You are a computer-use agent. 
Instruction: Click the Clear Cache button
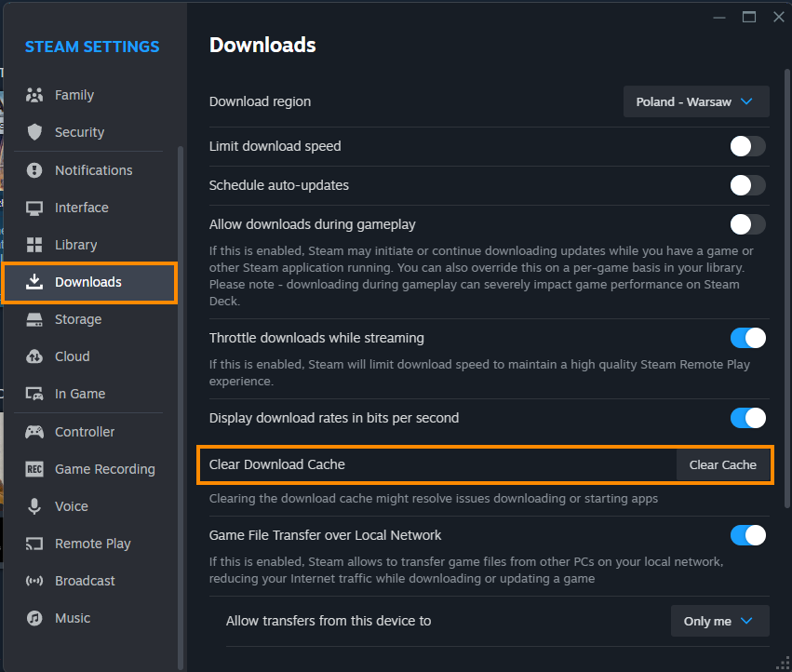coord(723,464)
